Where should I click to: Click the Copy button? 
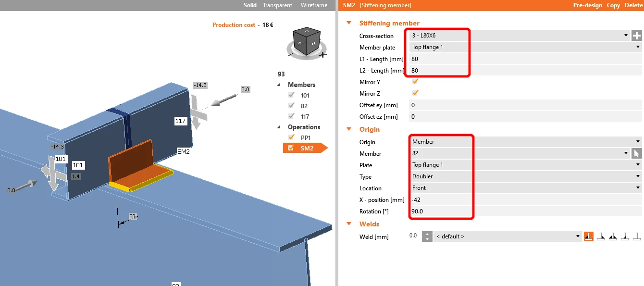613,5
